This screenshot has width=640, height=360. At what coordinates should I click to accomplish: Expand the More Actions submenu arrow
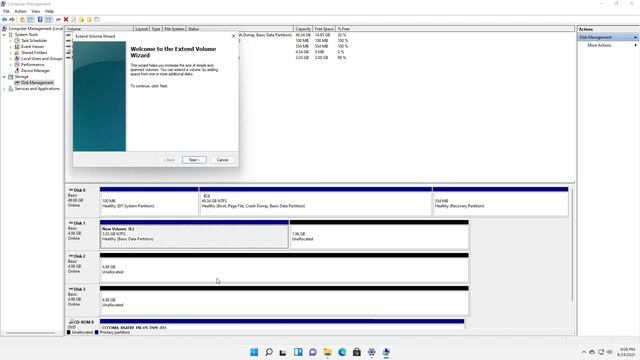tap(636, 45)
